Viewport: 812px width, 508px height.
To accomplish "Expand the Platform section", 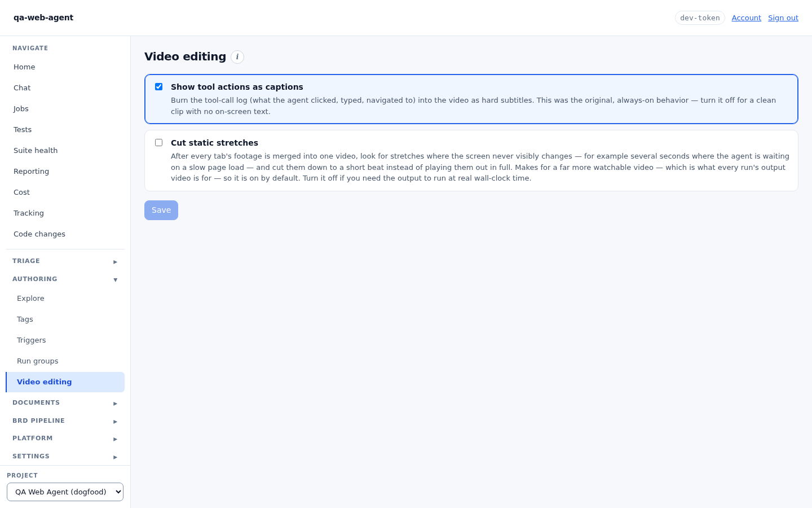I will tap(65, 439).
